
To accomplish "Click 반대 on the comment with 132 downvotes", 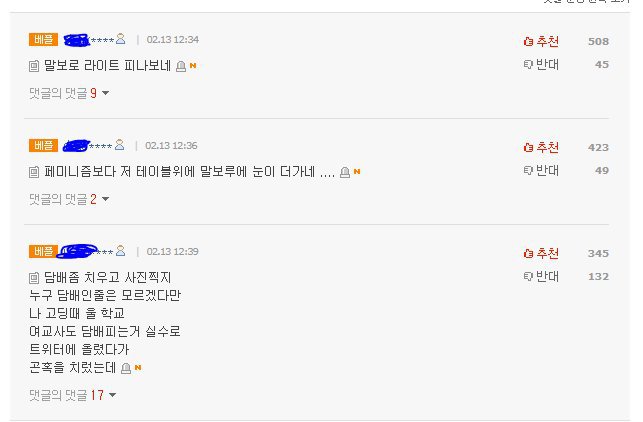I will click(541, 276).
